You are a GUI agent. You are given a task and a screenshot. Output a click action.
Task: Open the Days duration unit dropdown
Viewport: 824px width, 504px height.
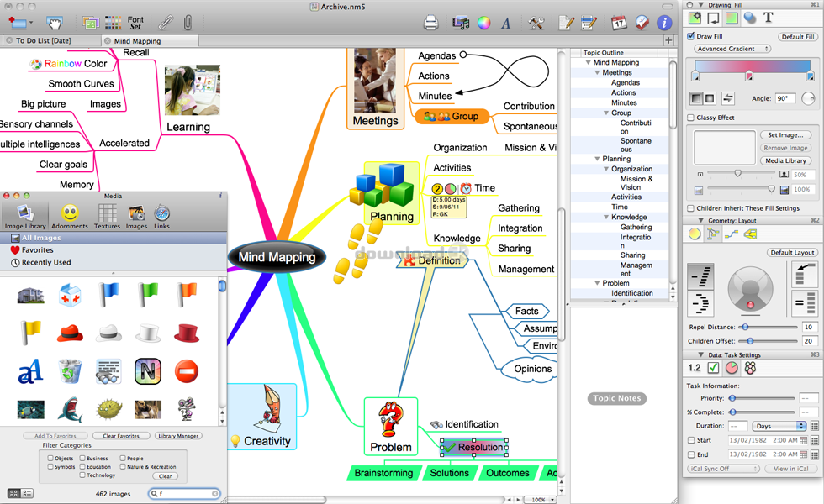point(774,426)
